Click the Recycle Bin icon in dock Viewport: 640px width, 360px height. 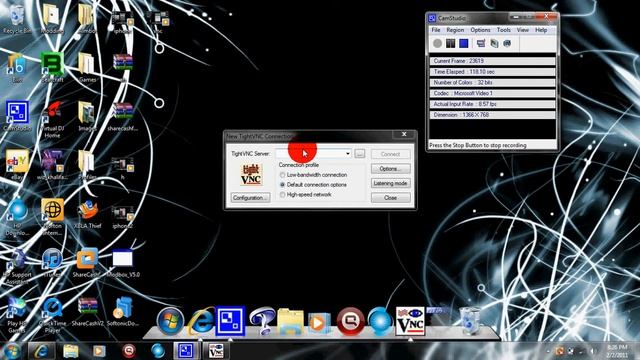coord(470,321)
